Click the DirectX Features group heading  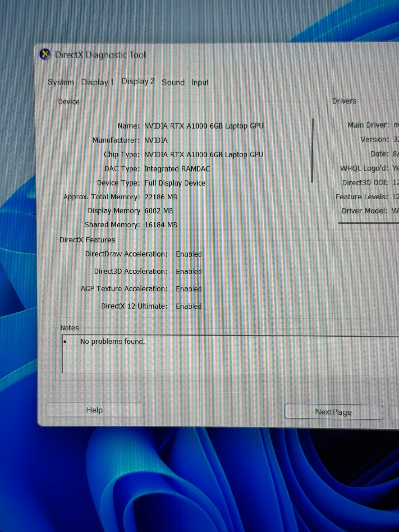[x=87, y=240]
